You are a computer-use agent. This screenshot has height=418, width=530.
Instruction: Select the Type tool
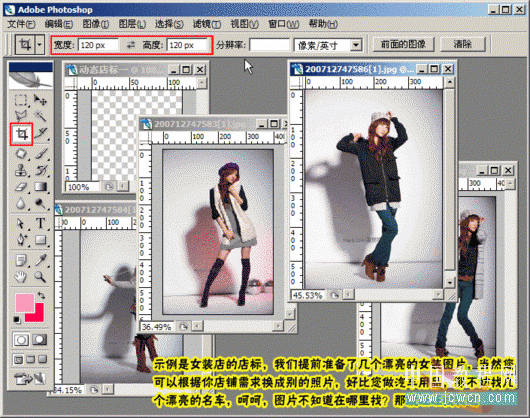41,223
